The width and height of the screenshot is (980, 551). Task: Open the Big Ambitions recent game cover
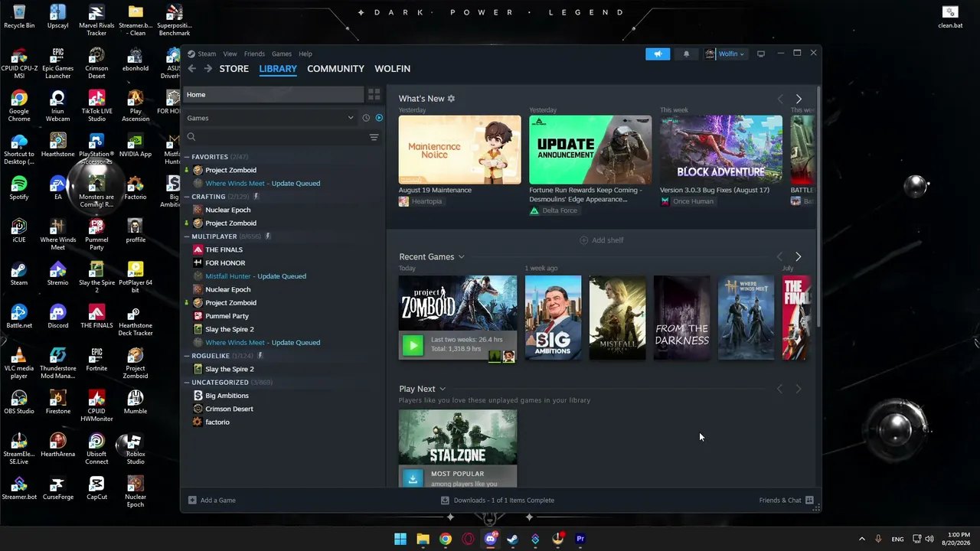click(x=554, y=318)
